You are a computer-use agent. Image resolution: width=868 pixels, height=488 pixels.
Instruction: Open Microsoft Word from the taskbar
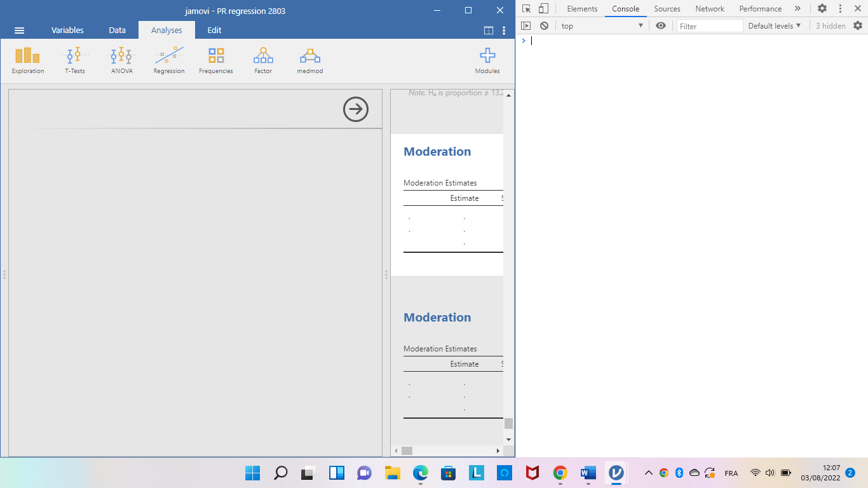coord(588,473)
